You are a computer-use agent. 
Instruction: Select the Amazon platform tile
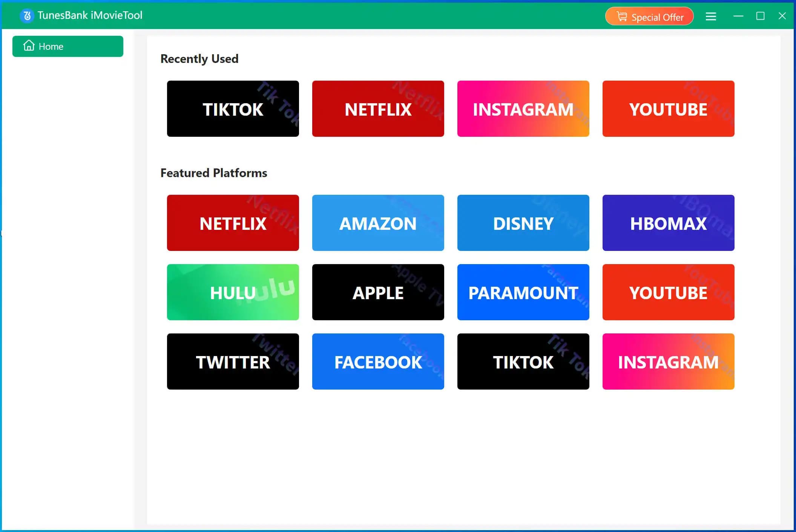tap(378, 223)
